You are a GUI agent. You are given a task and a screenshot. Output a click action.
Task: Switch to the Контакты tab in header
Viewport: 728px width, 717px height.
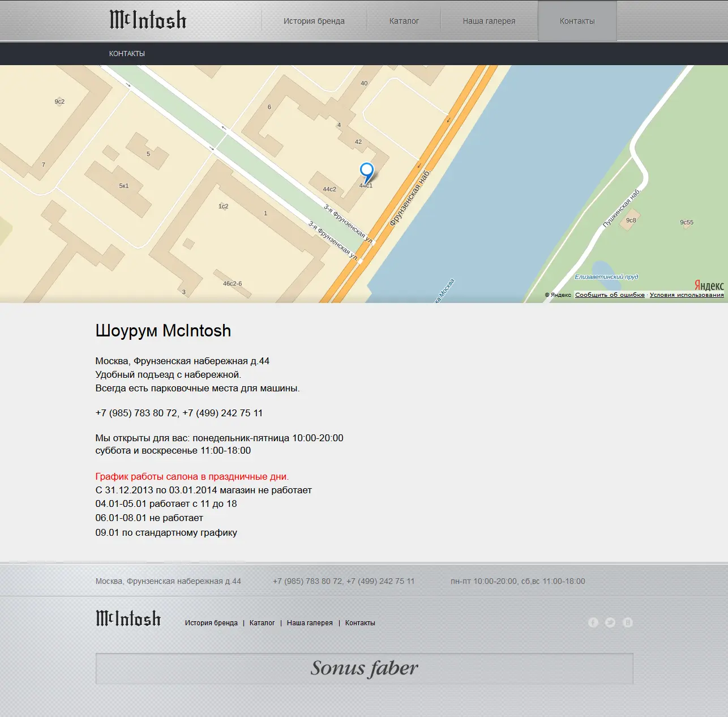click(577, 21)
